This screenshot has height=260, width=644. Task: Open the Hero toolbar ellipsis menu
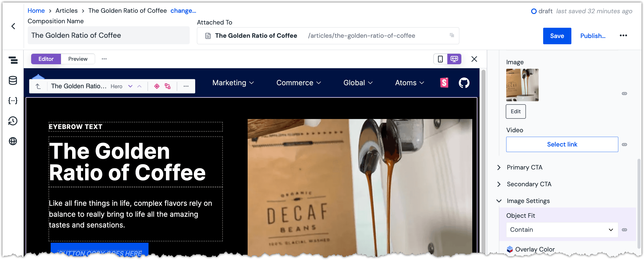(x=186, y=86)
